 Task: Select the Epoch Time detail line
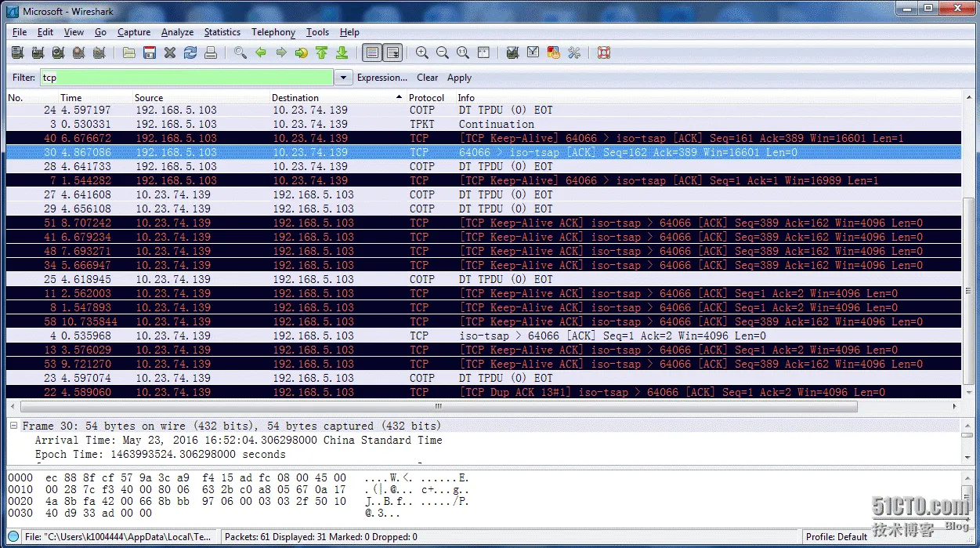(160, 454)
